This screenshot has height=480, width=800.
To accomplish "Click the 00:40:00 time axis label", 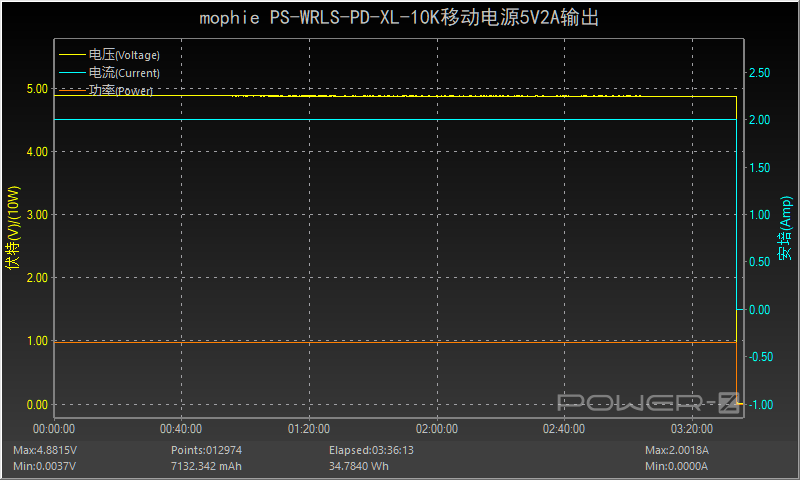I will [181, 429].
